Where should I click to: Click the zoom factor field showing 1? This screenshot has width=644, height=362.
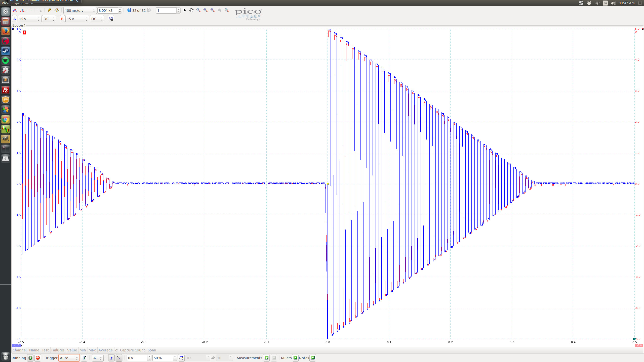[166, 10]
